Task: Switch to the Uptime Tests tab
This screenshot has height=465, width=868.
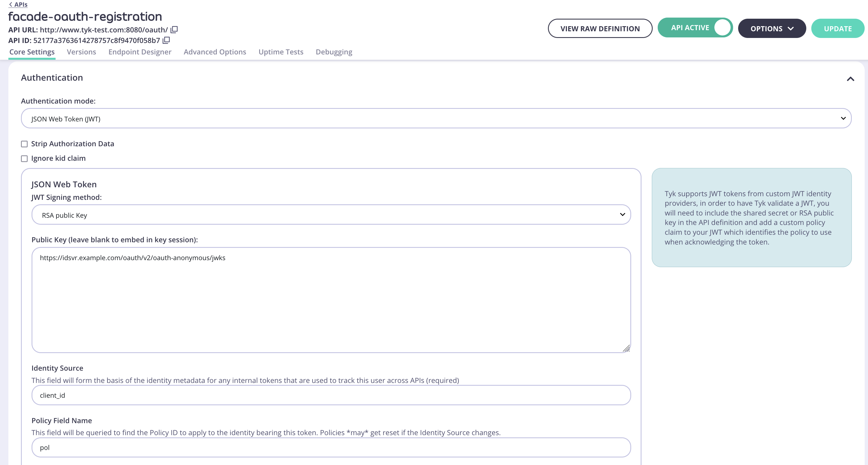Action: [x=280, y=52]
